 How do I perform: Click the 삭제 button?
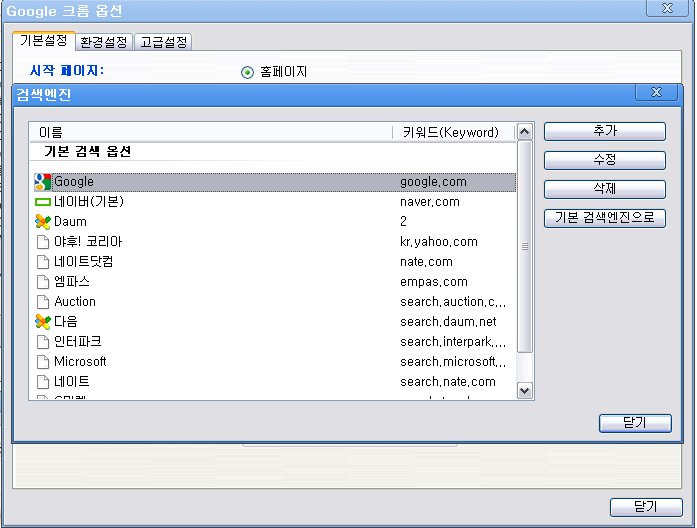point(605,189)
